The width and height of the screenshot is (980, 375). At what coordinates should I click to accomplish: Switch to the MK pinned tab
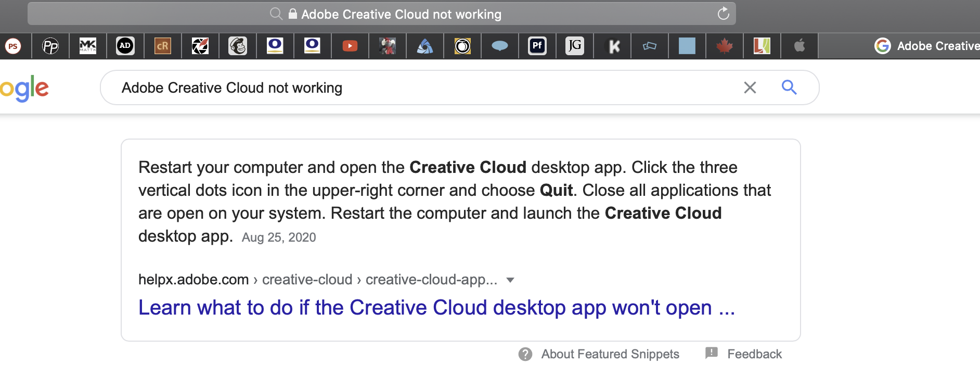point(88,46)
